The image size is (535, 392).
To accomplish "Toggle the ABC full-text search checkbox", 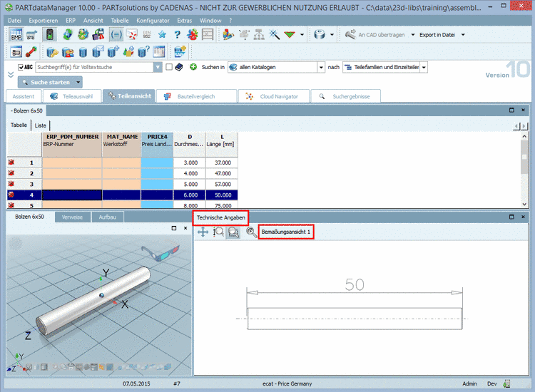I will [x=21, y=68].
